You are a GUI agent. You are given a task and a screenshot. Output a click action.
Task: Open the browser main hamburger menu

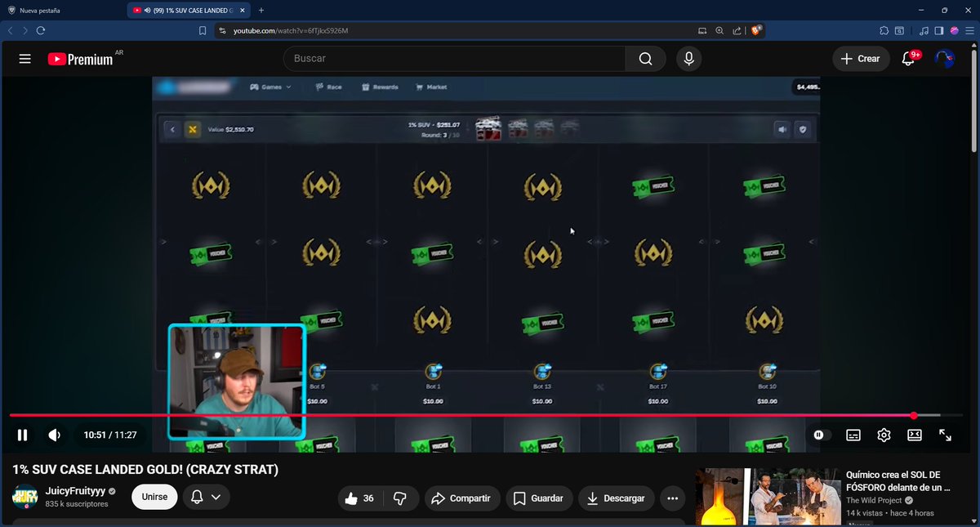pos(969,30)
